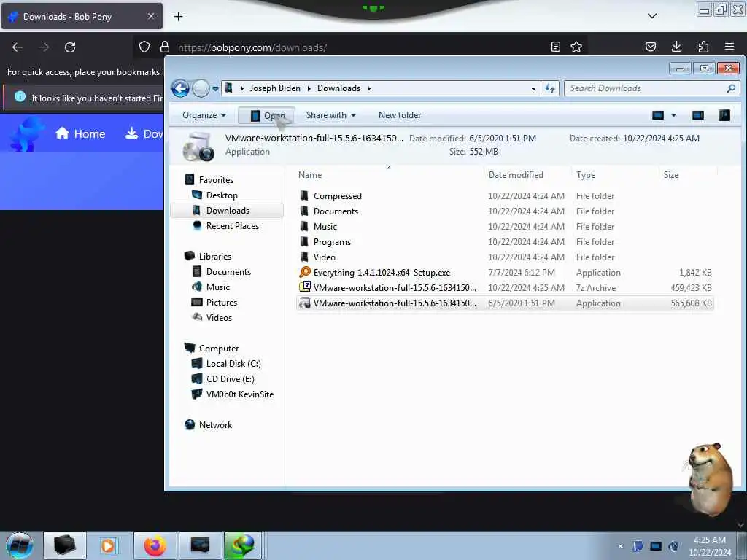Open a new Firefox tab
The height and width of the screenshot is (560, 747).
click(x=178, y=17)
